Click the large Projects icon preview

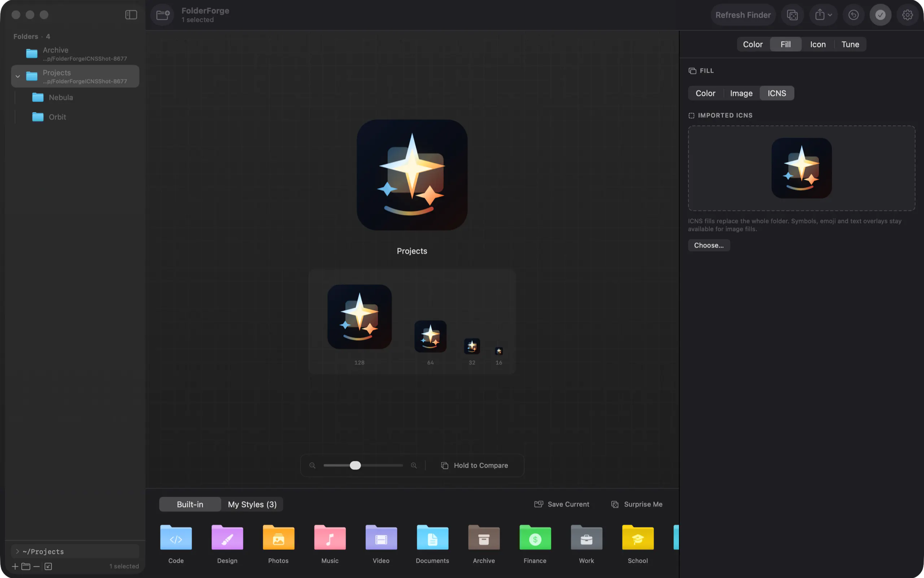coord(412,175)
